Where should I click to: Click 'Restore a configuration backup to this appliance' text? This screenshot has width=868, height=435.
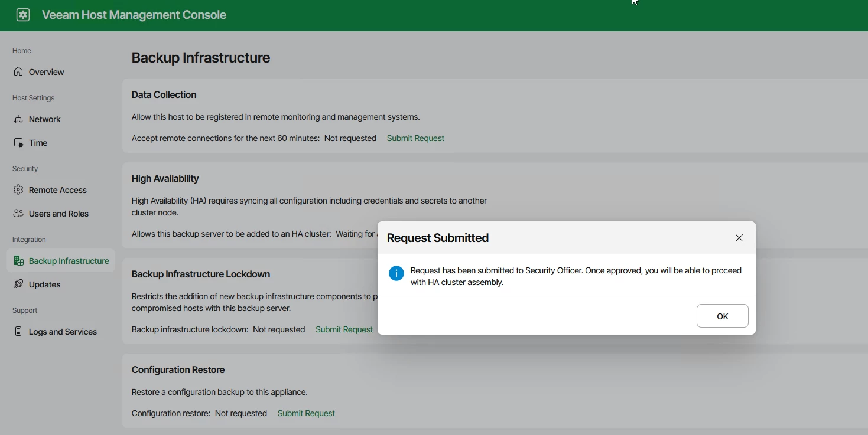(220, 392)
